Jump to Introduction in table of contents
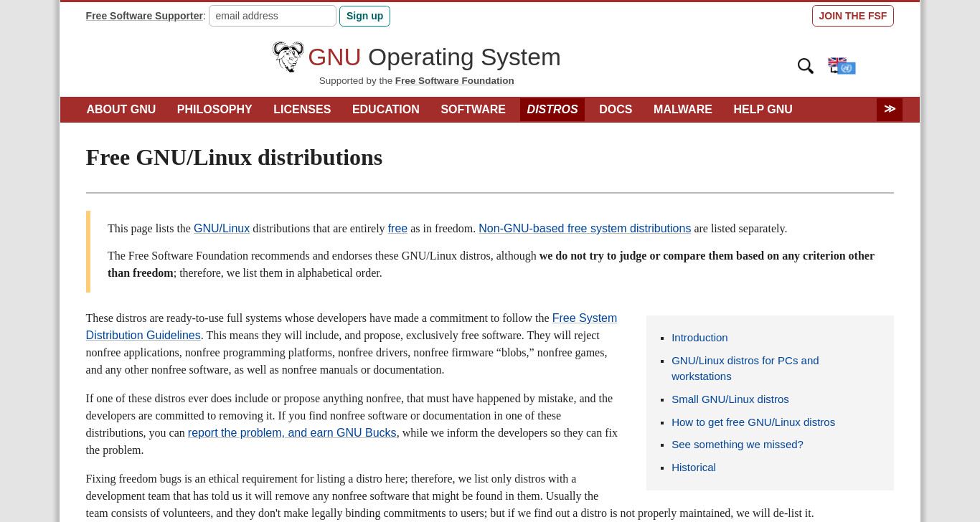 [699, 337]
